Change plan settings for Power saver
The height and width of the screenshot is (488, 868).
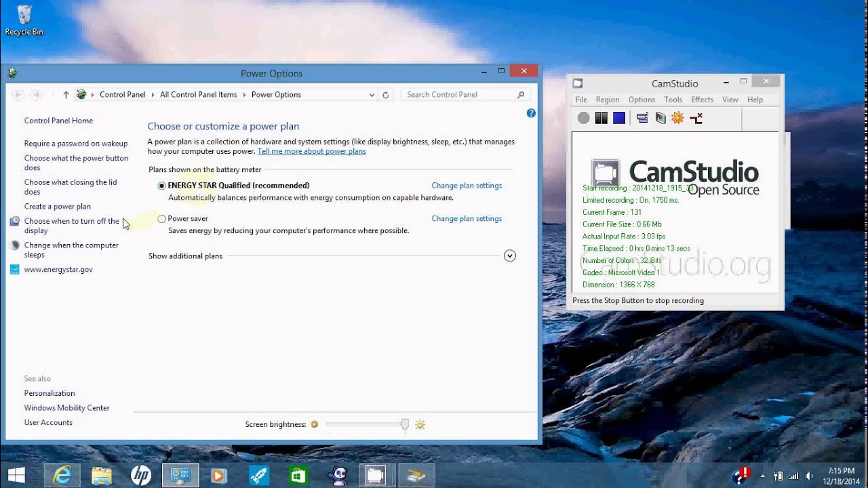[x=467, y=219]
